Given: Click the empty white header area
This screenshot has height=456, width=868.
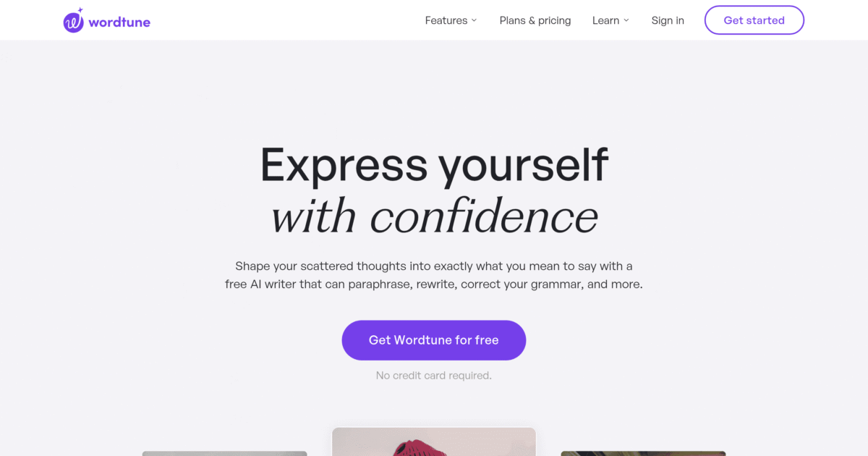Looking at the screenshot, I should pos(289,20).
